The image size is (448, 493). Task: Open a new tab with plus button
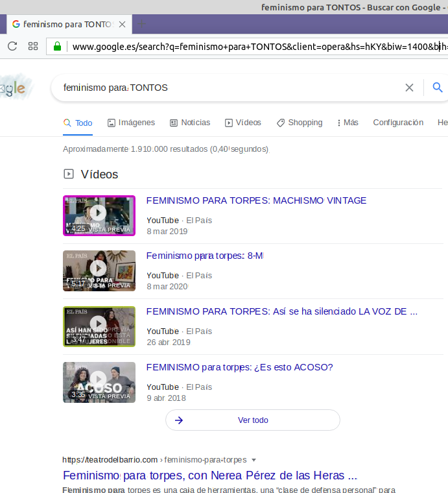142,24
